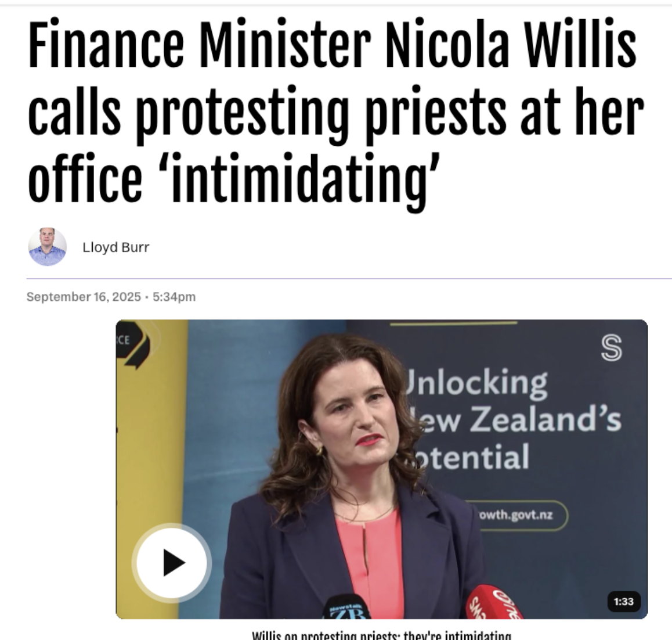
Task: Click the video caption about protesting priests
Action: (381, 635)
